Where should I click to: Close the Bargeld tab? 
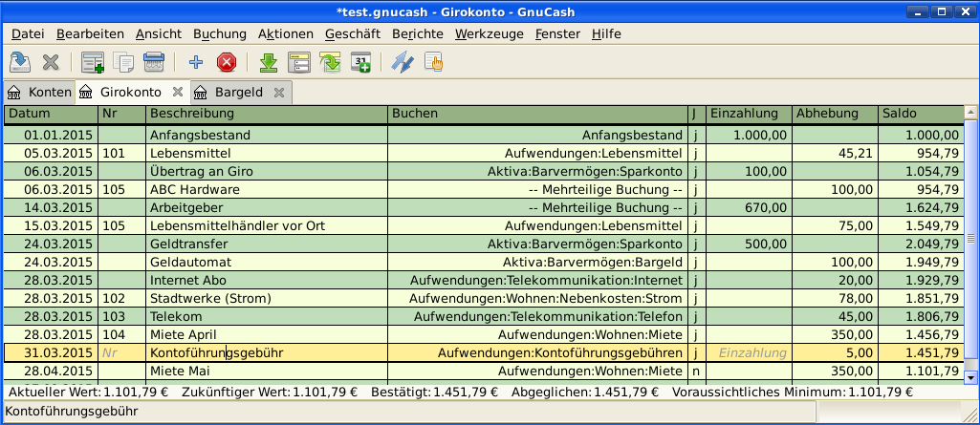click(x=279, y=93)
